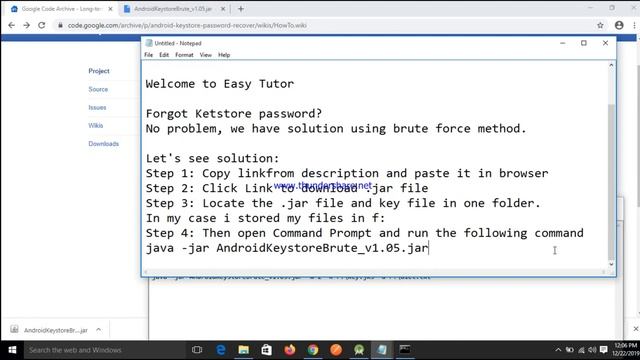
Task: Click line 'Step 3: Locate the .jar file'
Action: (343, 203)
